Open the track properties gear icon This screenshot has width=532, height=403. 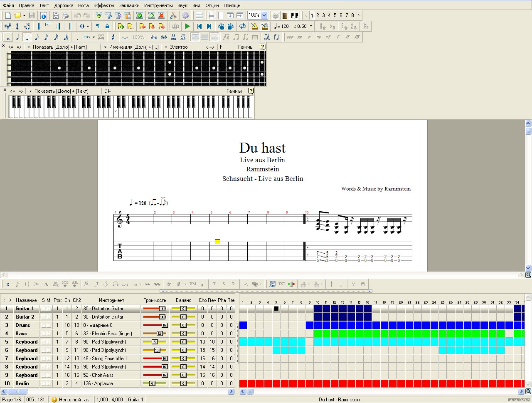pos(185,16)
